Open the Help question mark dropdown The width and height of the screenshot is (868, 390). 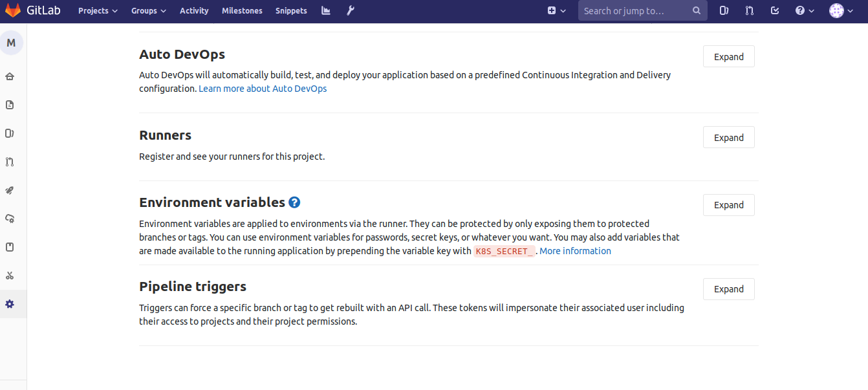[x=805, y=10]
